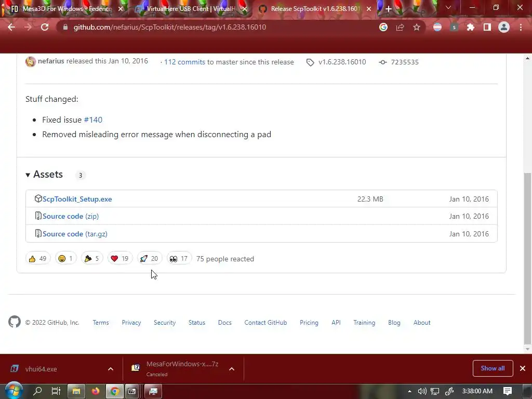
Task: Toggle the browser side panel icon
Action: click(487, 27)
